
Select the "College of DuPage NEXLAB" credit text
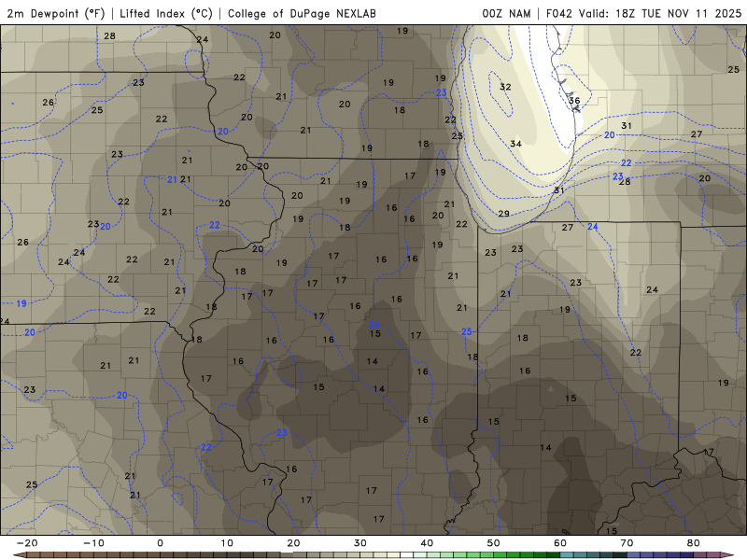pyautogui.click(x=302, y=13)
